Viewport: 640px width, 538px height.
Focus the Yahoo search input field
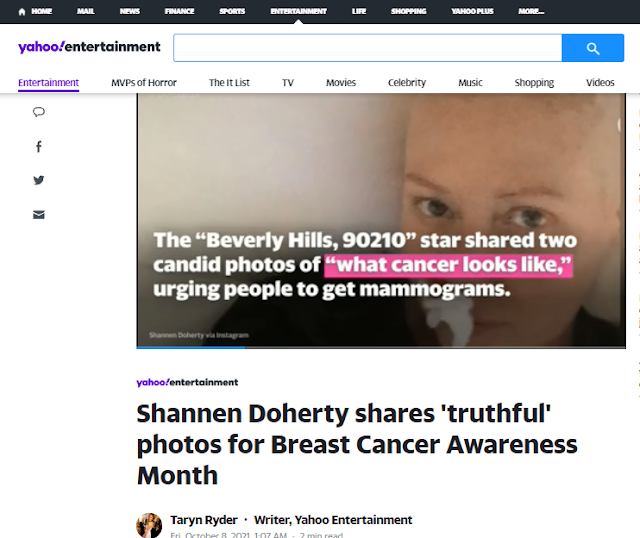(x=368, y=48)
